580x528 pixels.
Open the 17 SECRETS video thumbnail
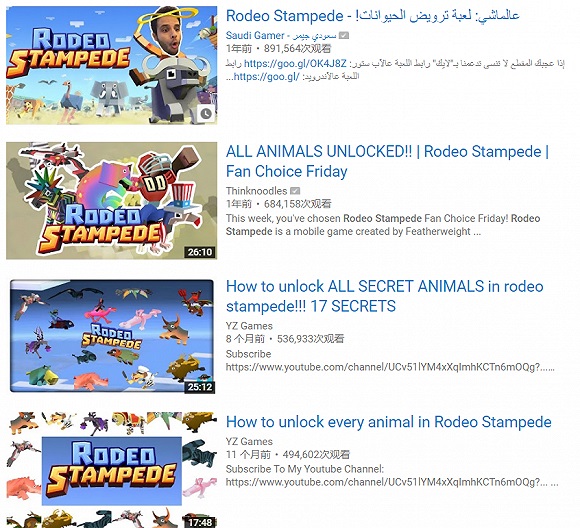click(111, 336)
